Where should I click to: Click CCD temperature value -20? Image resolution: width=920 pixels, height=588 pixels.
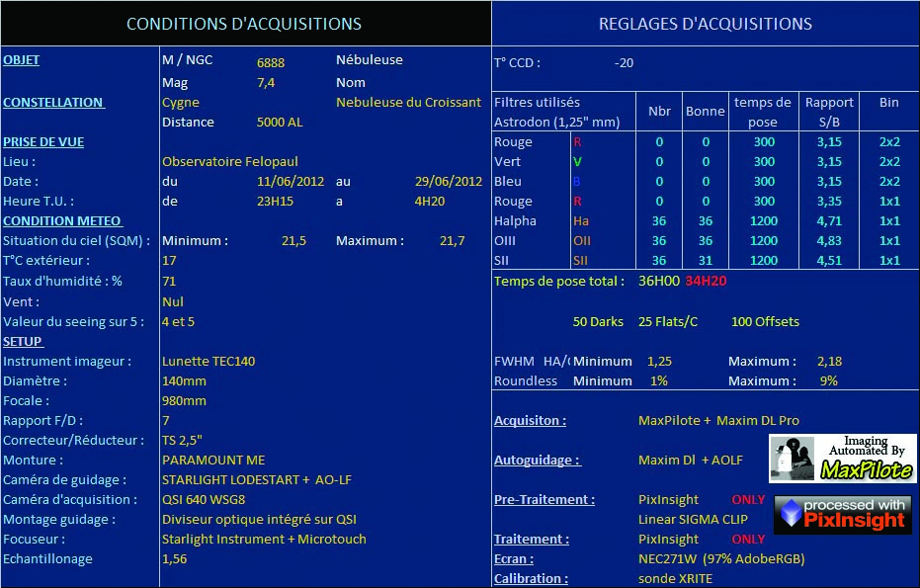[x=624, y=63]
